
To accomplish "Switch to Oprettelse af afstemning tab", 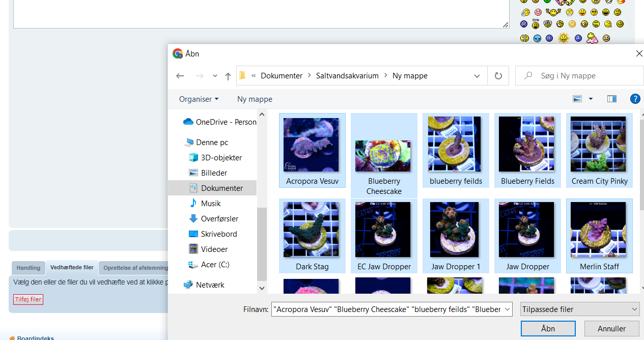I will [x=135, y=268].
